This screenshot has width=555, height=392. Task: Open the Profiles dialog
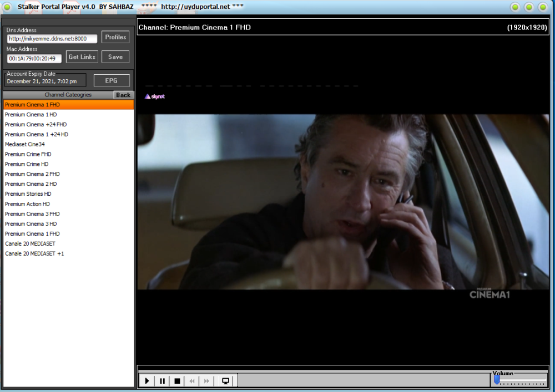115,37
